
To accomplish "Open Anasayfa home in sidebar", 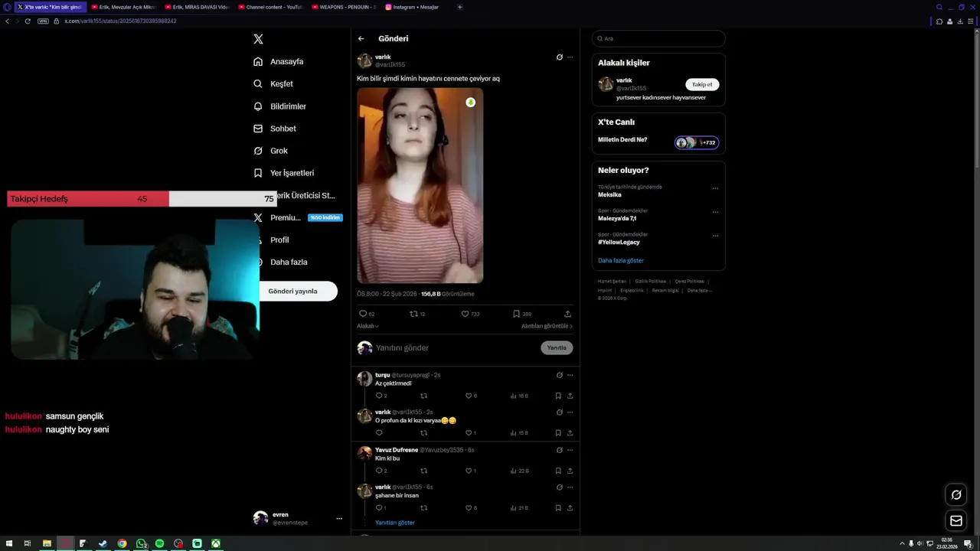I will 279,61.
